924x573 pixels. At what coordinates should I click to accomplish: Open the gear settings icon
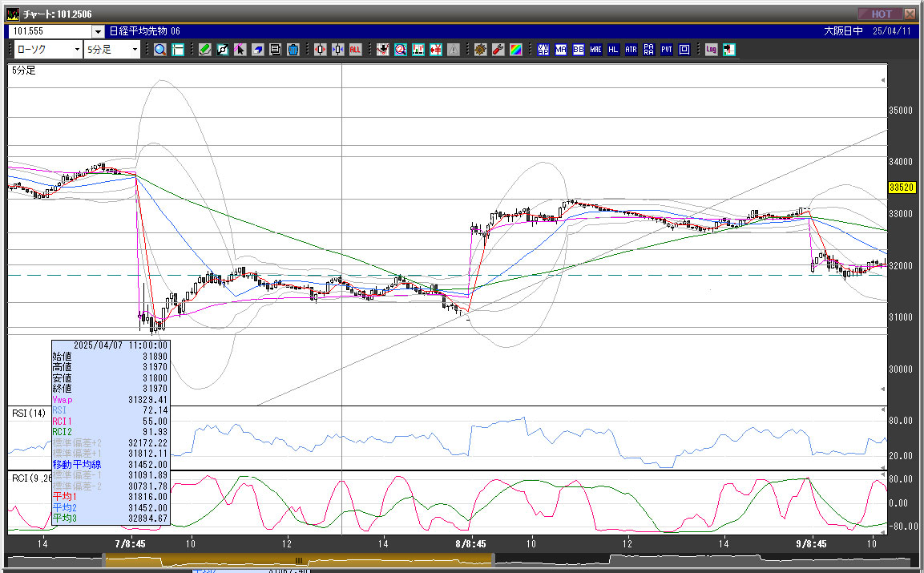click(x=480, y=50)
